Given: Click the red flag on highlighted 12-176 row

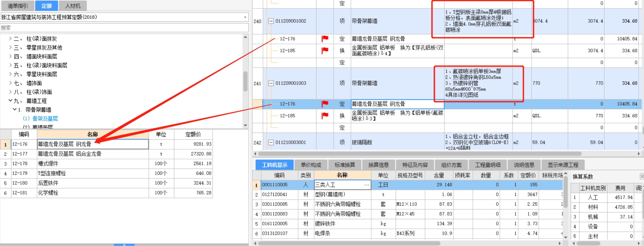Looking at the screenshot, I should point(325,104).
